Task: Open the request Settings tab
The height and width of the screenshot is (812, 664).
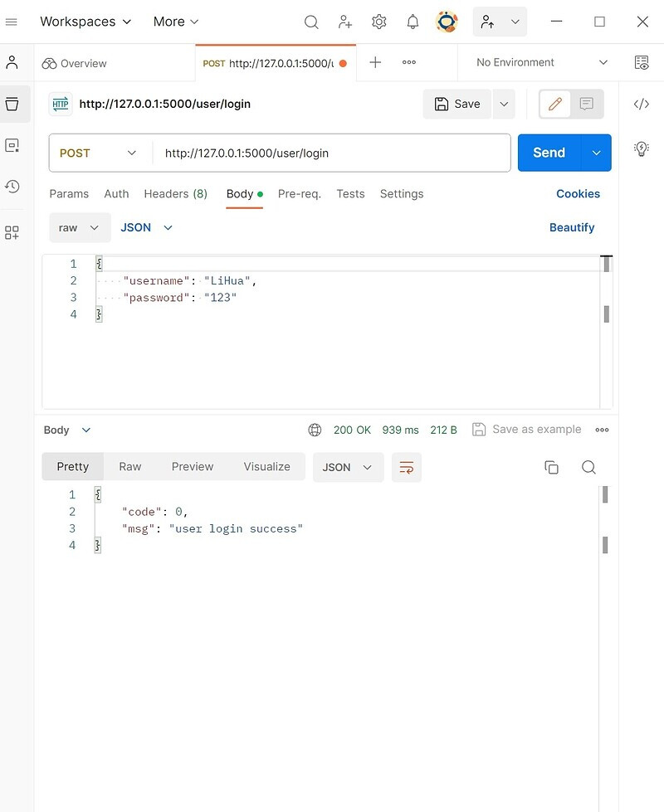Action: click(x=402, y=194)
